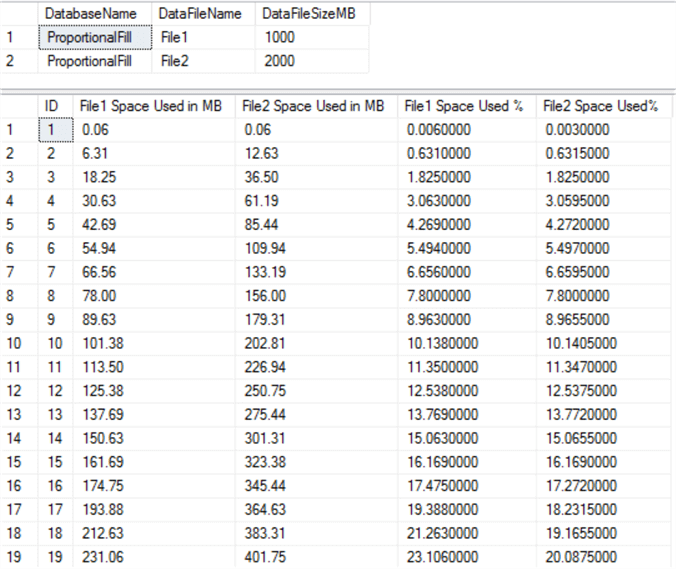This screenshot has width=676, height=569.
Task: Click the 36.50 cell
Action: pyautogui.click(x=316, y=177)
